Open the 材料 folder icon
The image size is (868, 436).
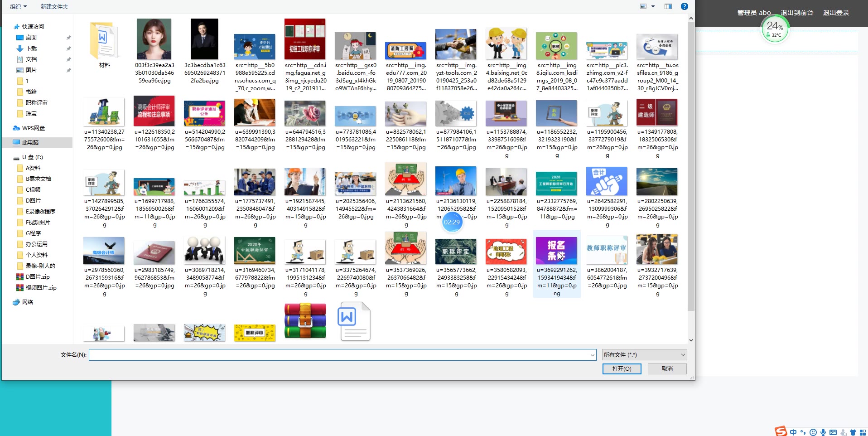coord(104,41)
